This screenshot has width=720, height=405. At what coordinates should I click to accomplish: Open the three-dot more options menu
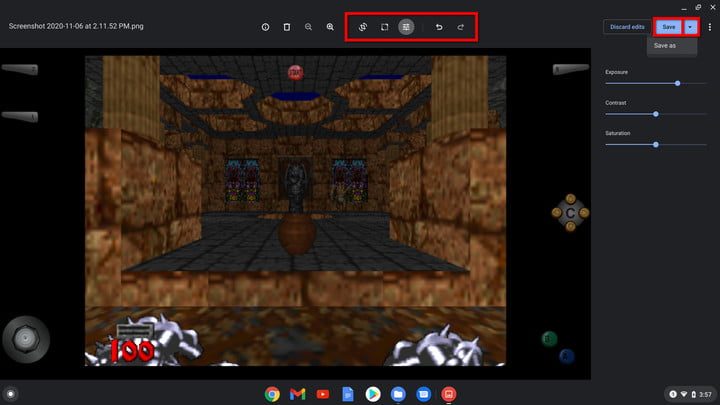click(707, 27)
